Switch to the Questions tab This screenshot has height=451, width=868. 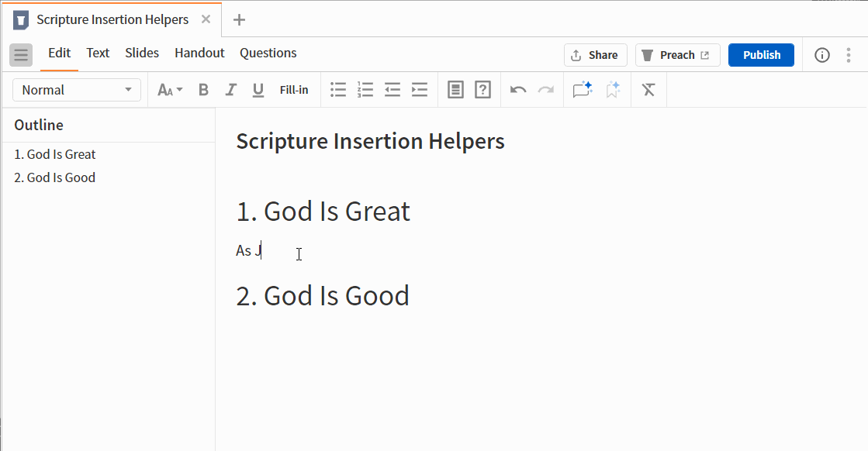268,53
